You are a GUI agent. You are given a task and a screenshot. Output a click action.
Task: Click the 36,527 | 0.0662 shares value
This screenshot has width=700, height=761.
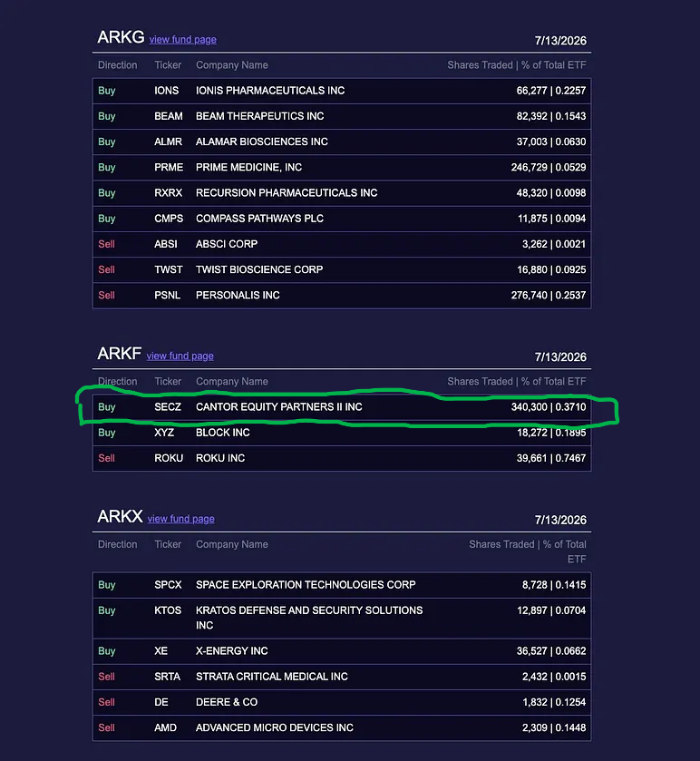(551, 651)
